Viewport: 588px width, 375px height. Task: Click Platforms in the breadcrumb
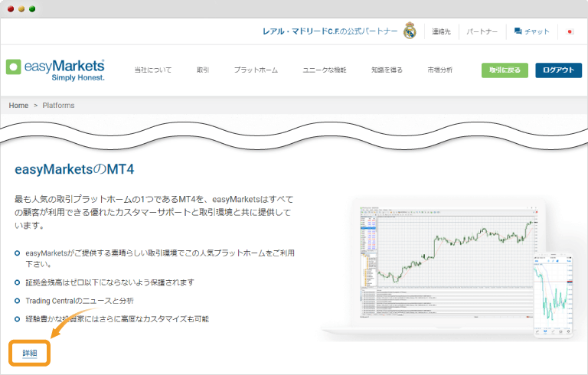pos(58,106)
